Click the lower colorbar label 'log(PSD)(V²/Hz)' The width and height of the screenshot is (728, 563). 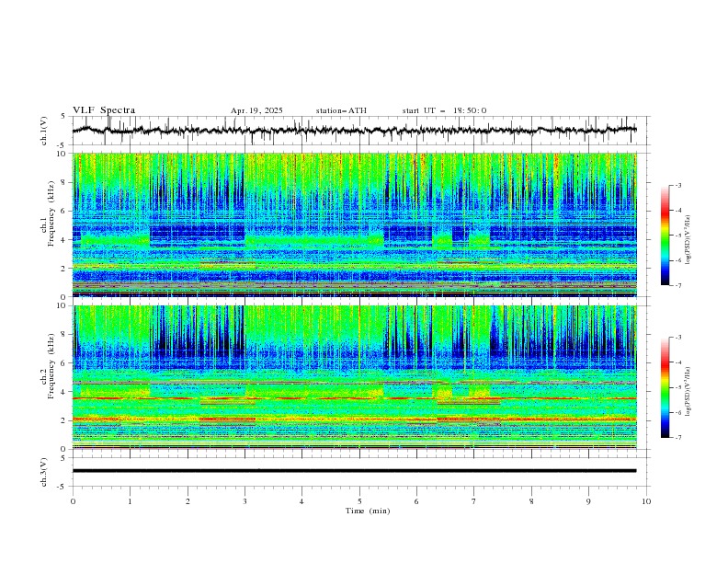click(688, 391)
